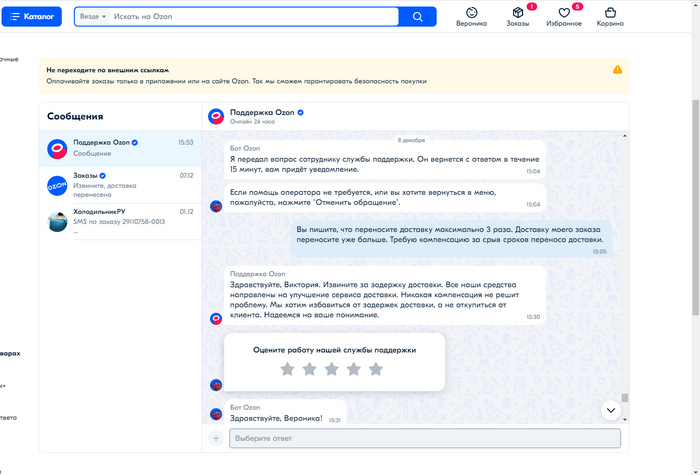Viewport: 700px width, 475px height.
Task: Click the Здравствуйте, Вероника! bot message
Action: click(x=285, y=412)
